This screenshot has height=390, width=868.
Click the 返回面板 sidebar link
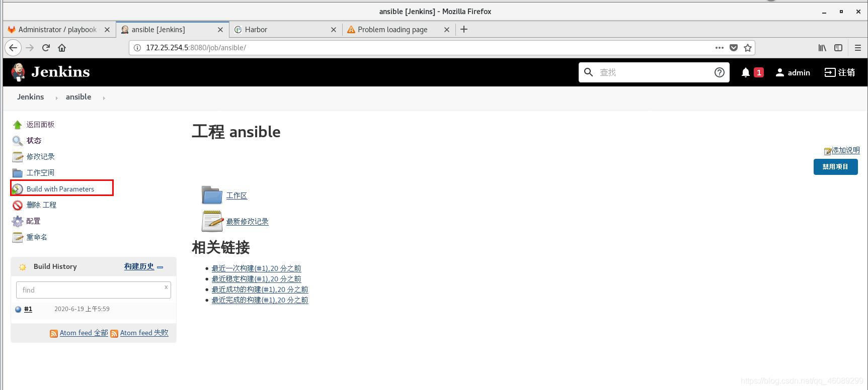click(x=40, y=125)
